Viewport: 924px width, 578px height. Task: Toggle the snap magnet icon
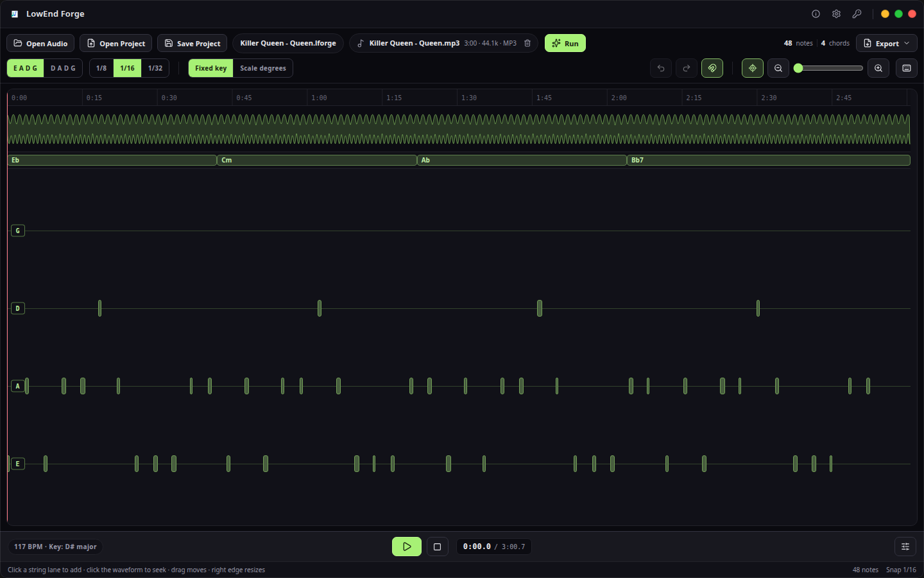pyautogui.click(x=712, y=68)
